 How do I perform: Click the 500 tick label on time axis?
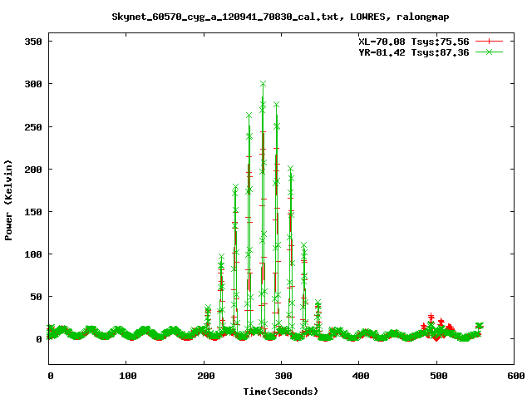point(439,376)
